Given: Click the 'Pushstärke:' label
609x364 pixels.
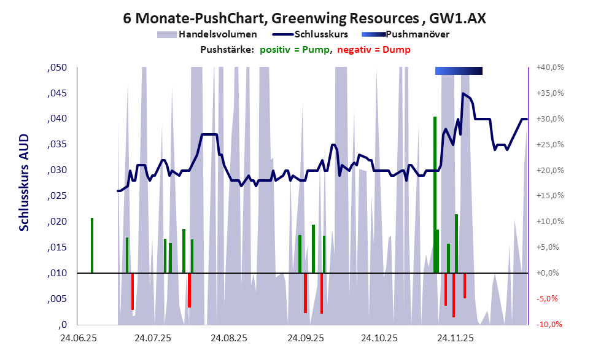Looking at the screenshot, I should 227,50.
